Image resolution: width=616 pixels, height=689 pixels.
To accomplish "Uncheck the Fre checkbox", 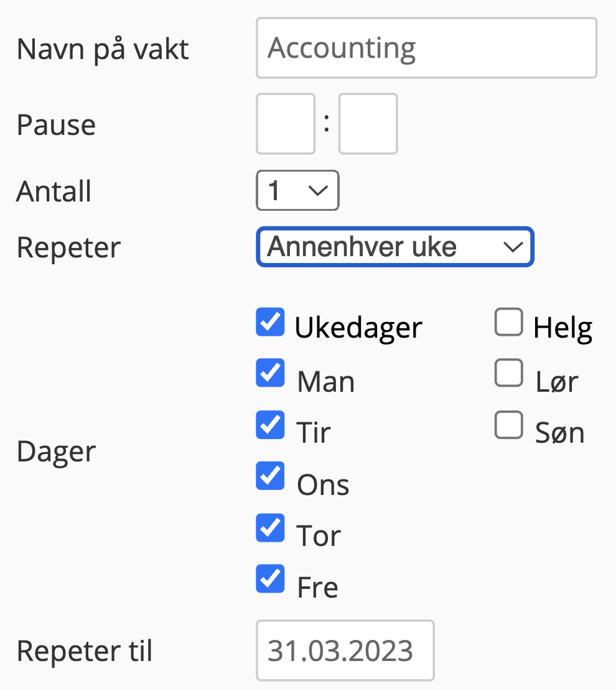I will pyautogui.click(x=271, y=579).
